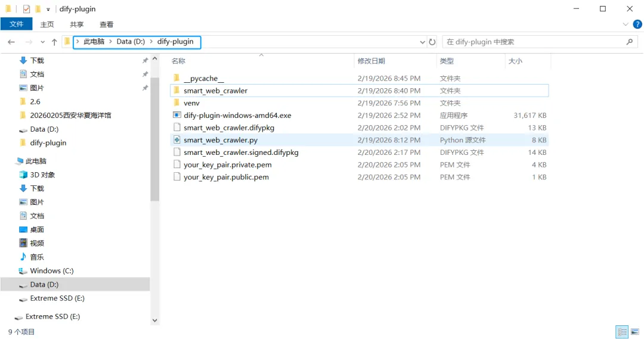Screen dimensions: 644x339
Task: Open the 查看 ribbon tab
Action: [106, 24]
